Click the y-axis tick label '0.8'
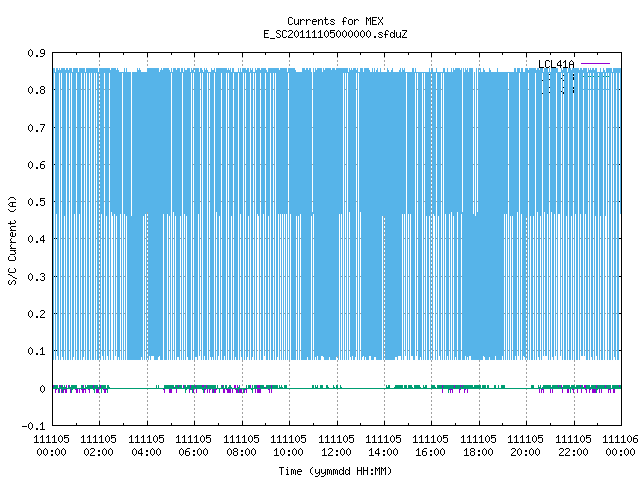This screenshot has height=480, width=640. click(36, 90)
